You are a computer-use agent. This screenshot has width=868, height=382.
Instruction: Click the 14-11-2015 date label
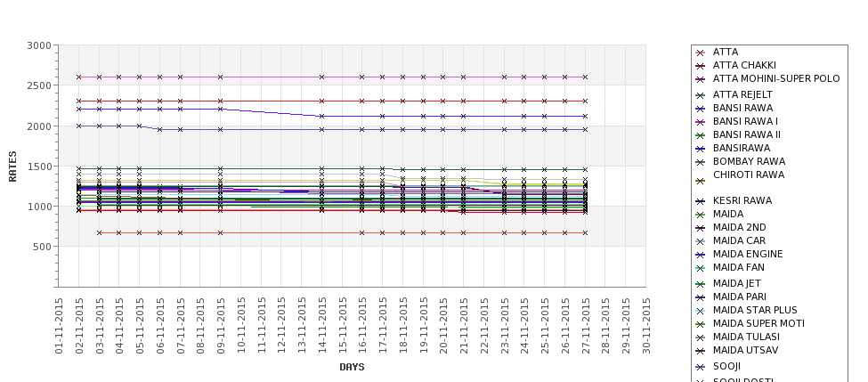coord(321,326)
